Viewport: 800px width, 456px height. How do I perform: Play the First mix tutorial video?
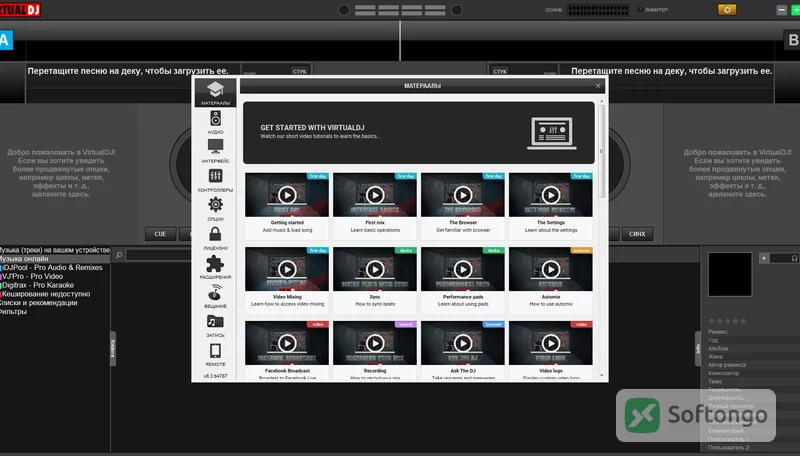374,195
